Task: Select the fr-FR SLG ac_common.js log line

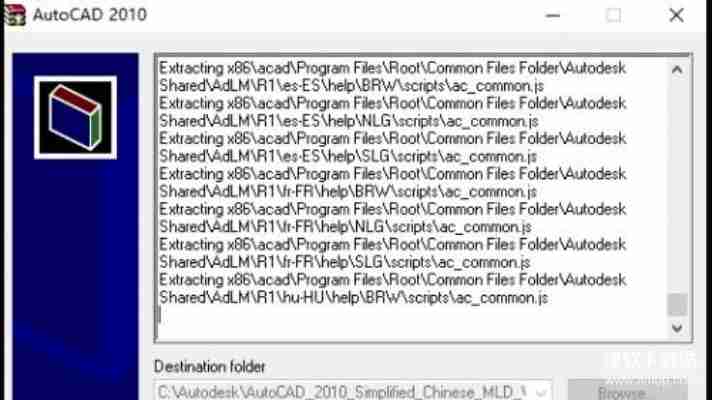Action: tap(392, 253)
